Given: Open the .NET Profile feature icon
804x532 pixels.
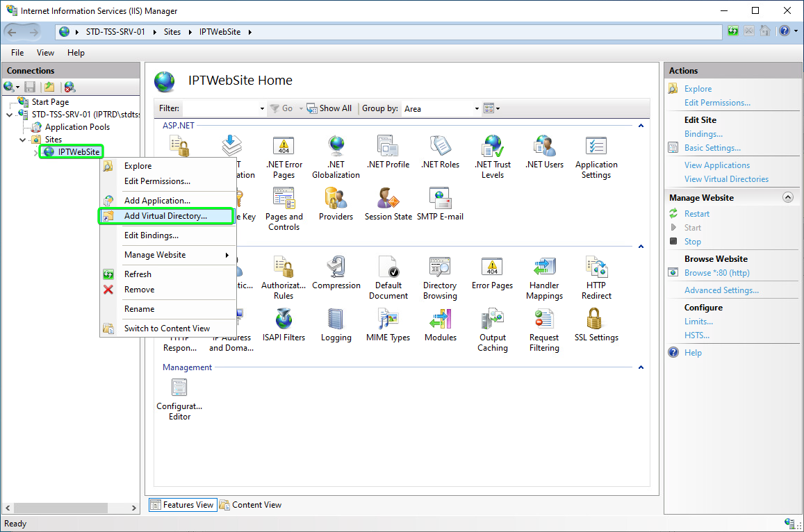Looking at the screenshot, I should click(388, 146).
